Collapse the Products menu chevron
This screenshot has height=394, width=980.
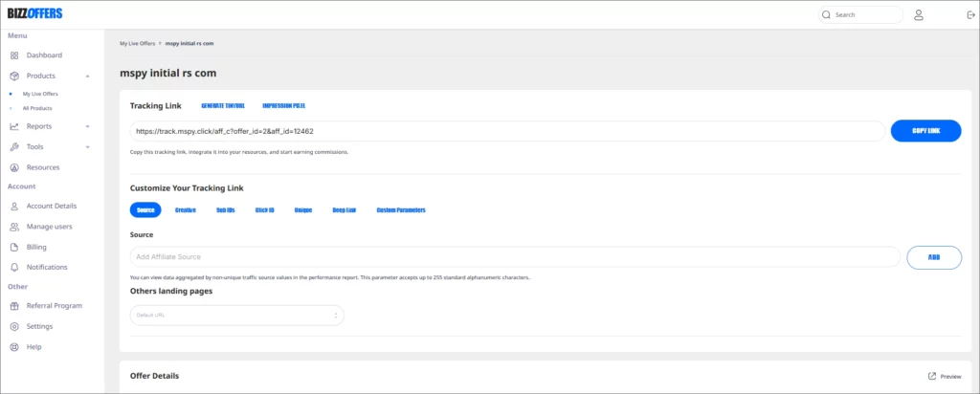(x=87, y=77)
